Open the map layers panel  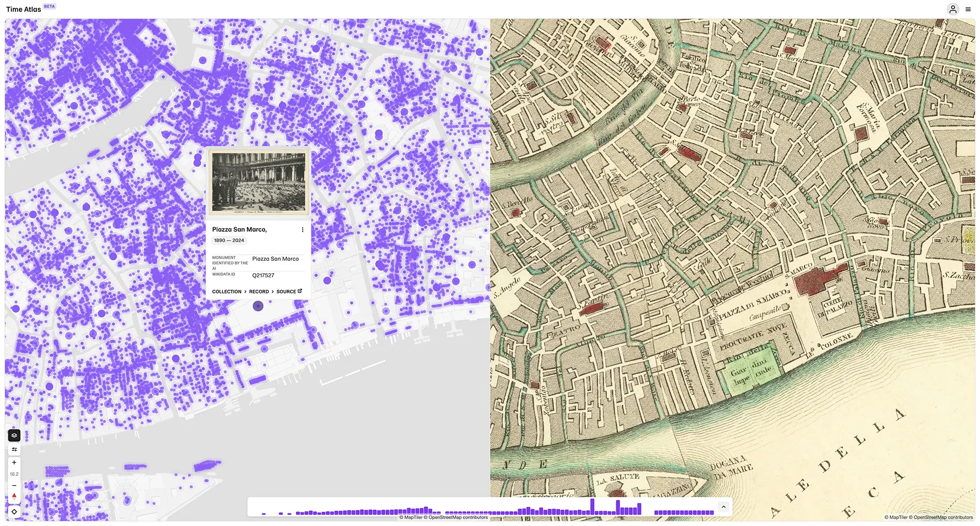click(14, 436)
